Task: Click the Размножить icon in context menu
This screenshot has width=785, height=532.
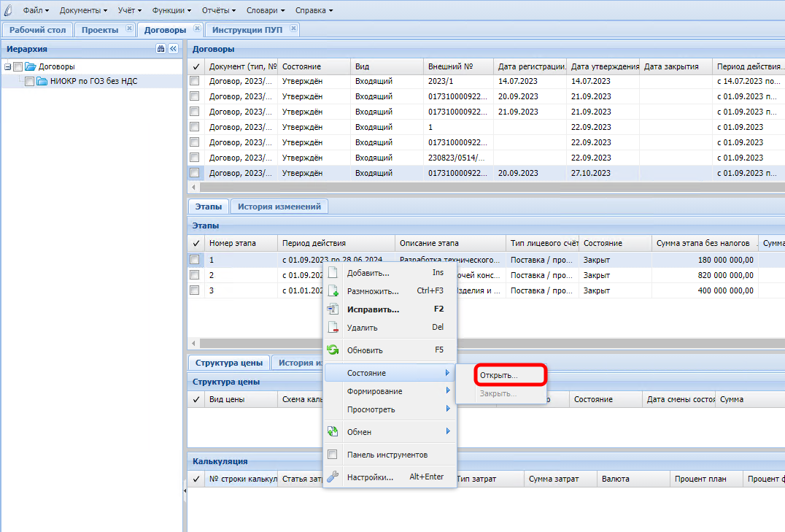Action: click(x=333, y=290)
